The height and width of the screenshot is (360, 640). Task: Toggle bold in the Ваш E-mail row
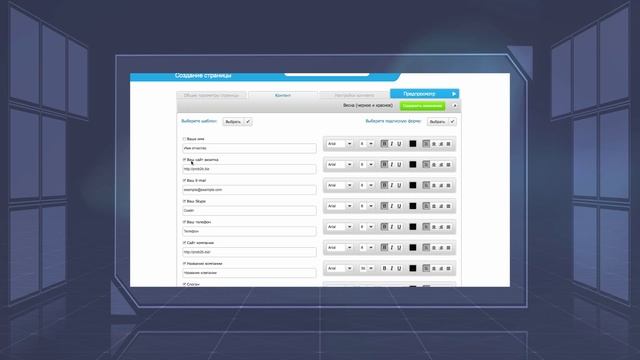click(x=384, y=185)
